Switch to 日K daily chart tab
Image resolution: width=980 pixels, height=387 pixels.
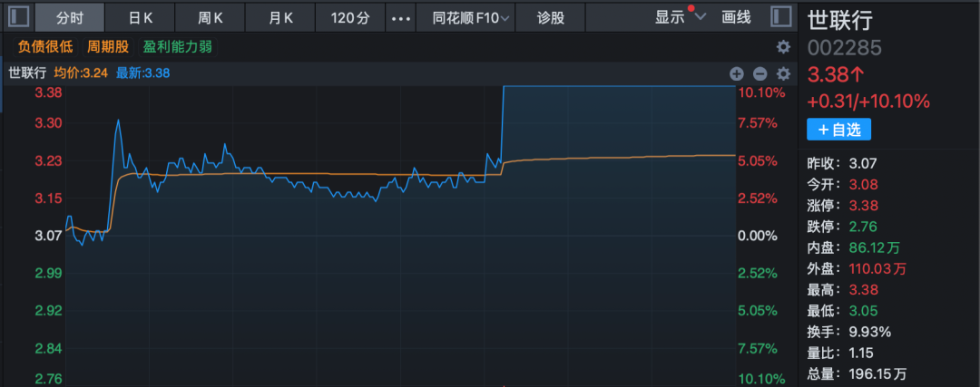[x=140, y=17]
